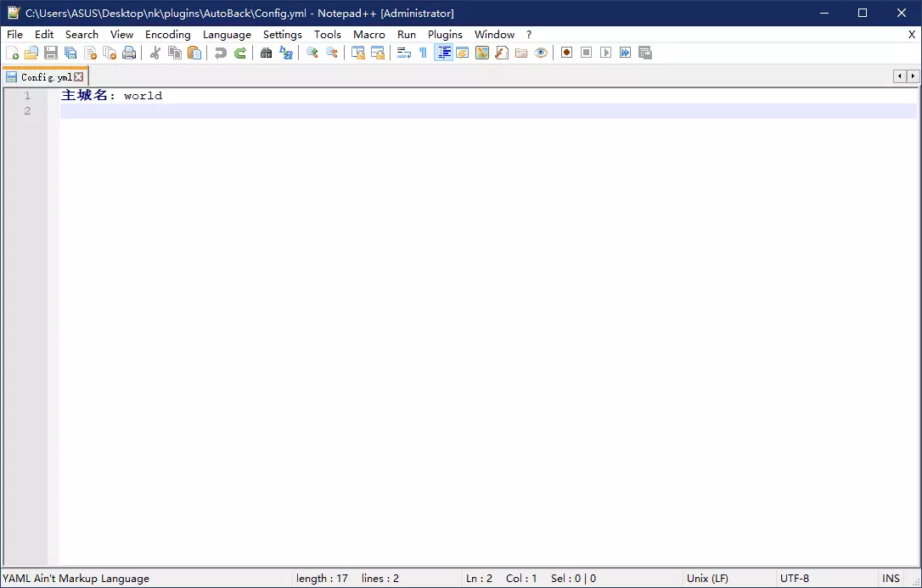Click the Copy icon in toolbar
The height and width of the screenshot is (588, 922).
click(x=175, y=53)
